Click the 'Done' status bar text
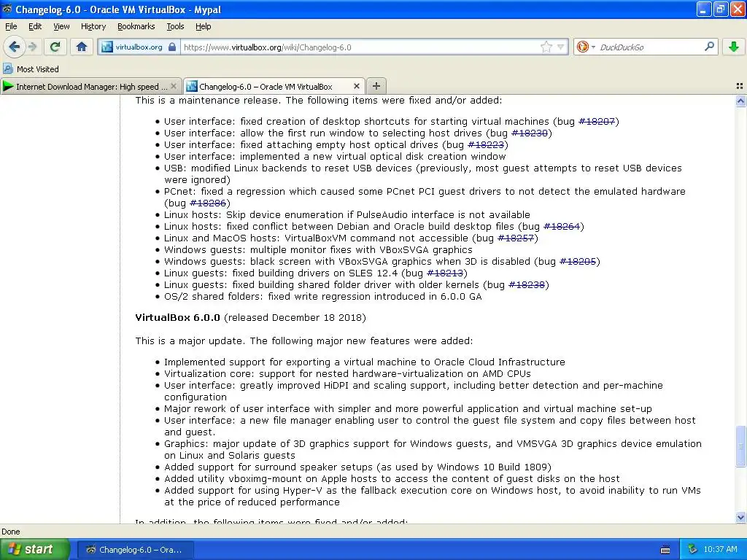The image size is (747, 560). coord(11,532)
